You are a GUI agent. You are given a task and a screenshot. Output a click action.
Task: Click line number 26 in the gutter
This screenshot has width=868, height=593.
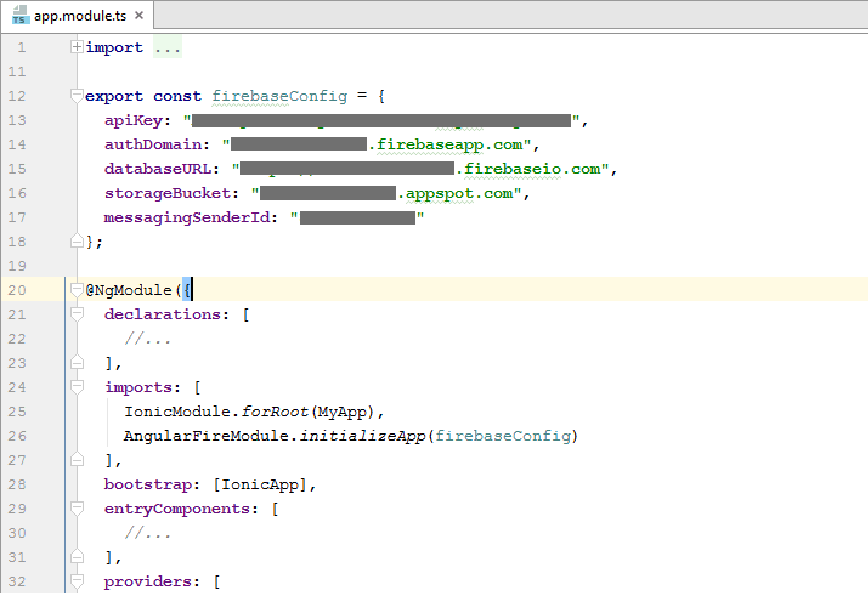click(x=17, y=436)
